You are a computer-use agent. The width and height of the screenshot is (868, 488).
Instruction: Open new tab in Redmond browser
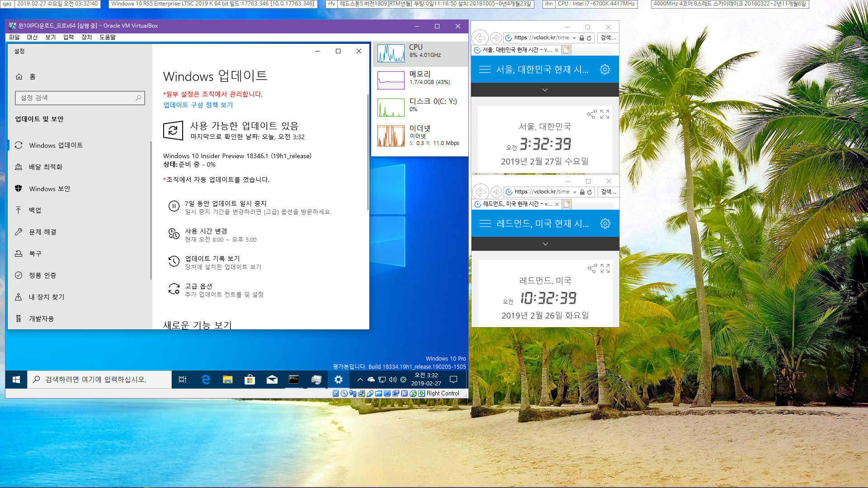tap(567, 204)
